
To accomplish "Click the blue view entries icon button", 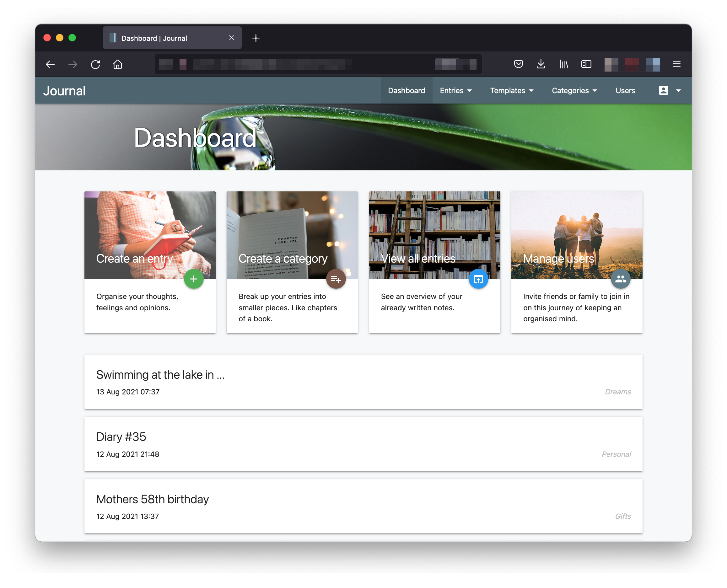I will pos(478,279).
